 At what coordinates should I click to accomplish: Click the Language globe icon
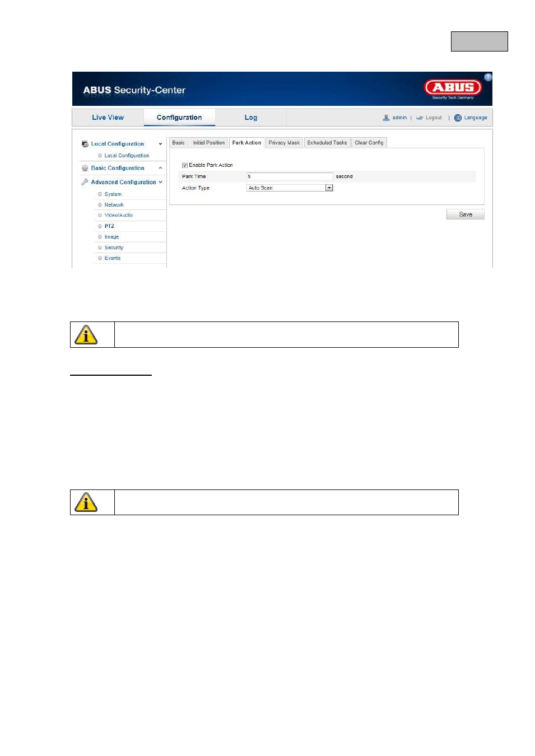pyautogui.click(x=458, y=118)
